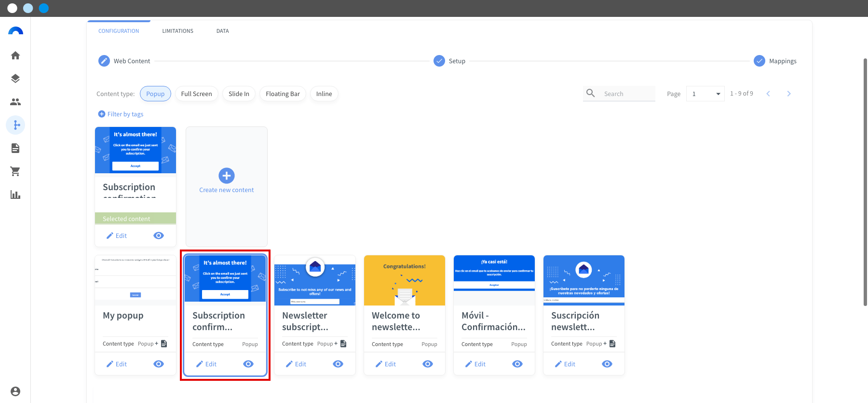
Task: Open the document icon in sidebar
Action: click(x=15, y=148)
